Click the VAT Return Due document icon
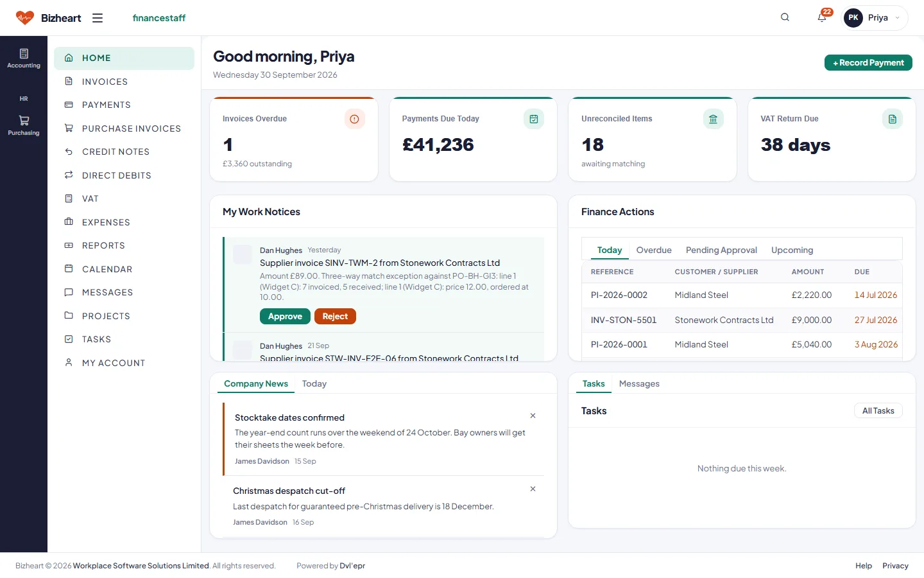This screenshot has width=924, height=578. (893, 119)
